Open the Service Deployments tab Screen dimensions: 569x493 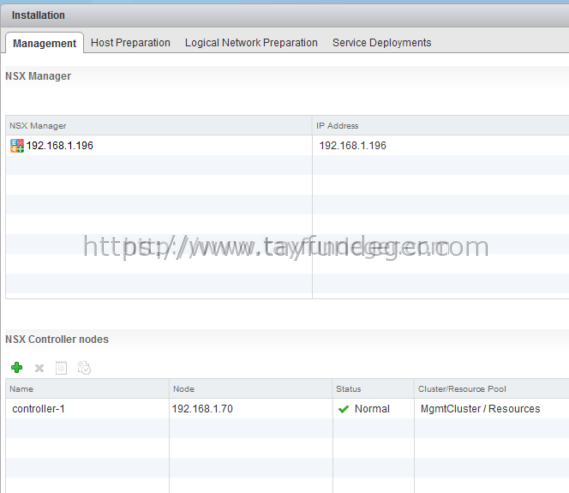[382, 42]
